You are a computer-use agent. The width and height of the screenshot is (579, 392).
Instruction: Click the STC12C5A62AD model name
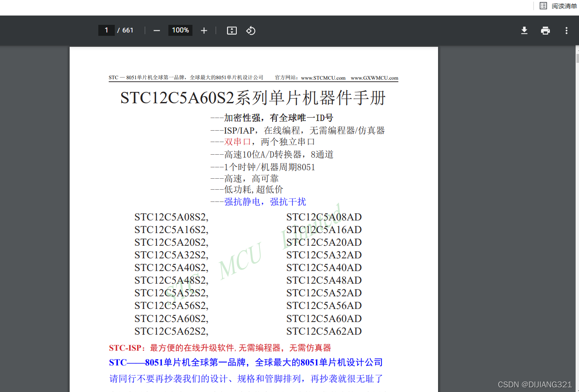(x=324, y=331)
